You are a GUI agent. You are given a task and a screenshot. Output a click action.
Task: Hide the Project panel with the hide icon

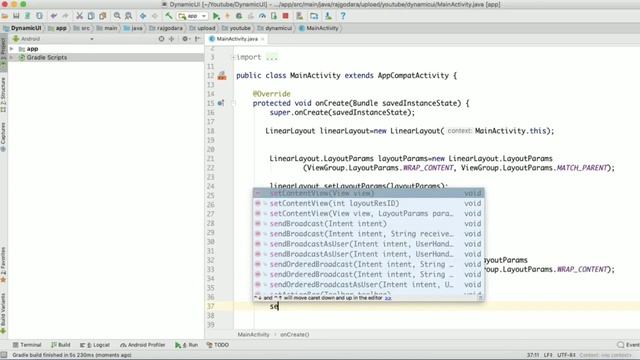pos(198,39)
